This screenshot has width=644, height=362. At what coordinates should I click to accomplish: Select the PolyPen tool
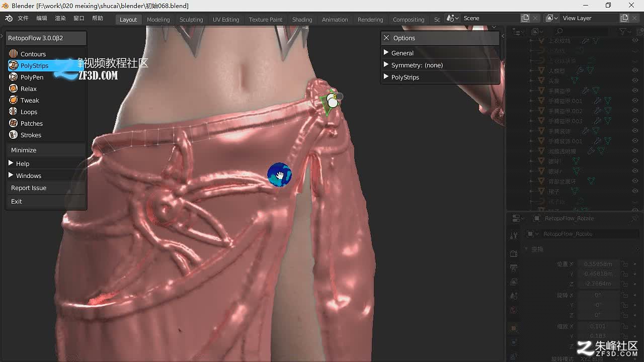point(45,77)
